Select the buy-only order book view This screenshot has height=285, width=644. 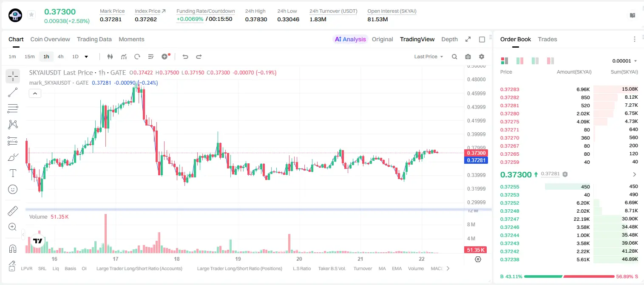pyautogui.click(x=535, y=61)
